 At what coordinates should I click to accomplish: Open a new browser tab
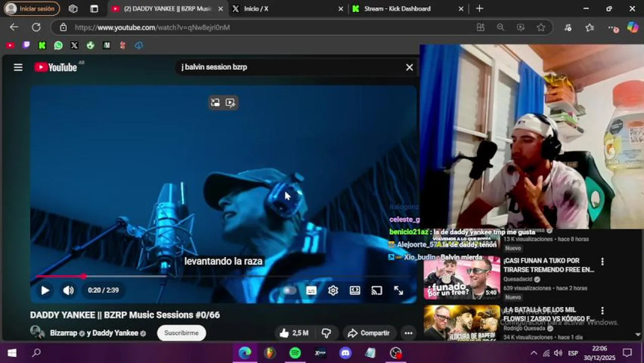(x=479, y=9)
